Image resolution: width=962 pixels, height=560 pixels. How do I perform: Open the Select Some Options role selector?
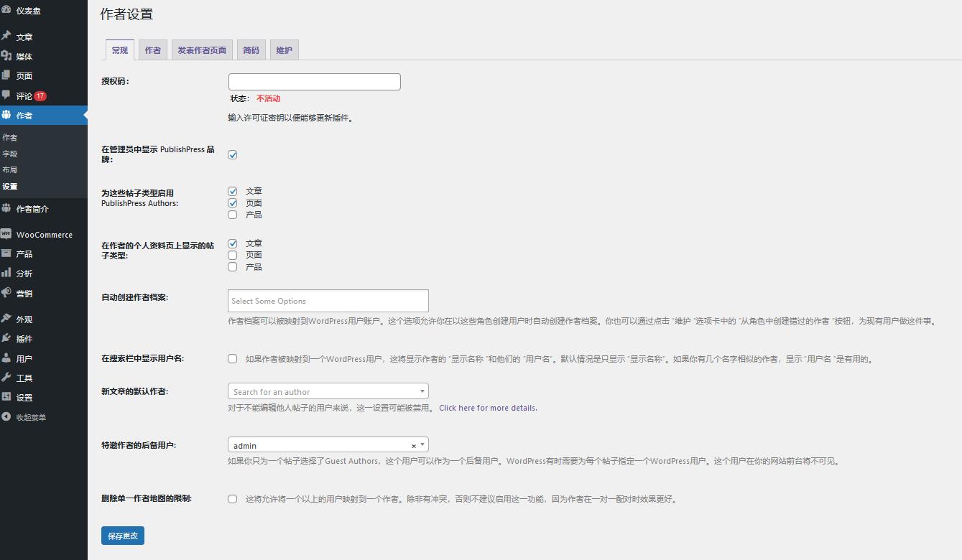click(328, 301)
